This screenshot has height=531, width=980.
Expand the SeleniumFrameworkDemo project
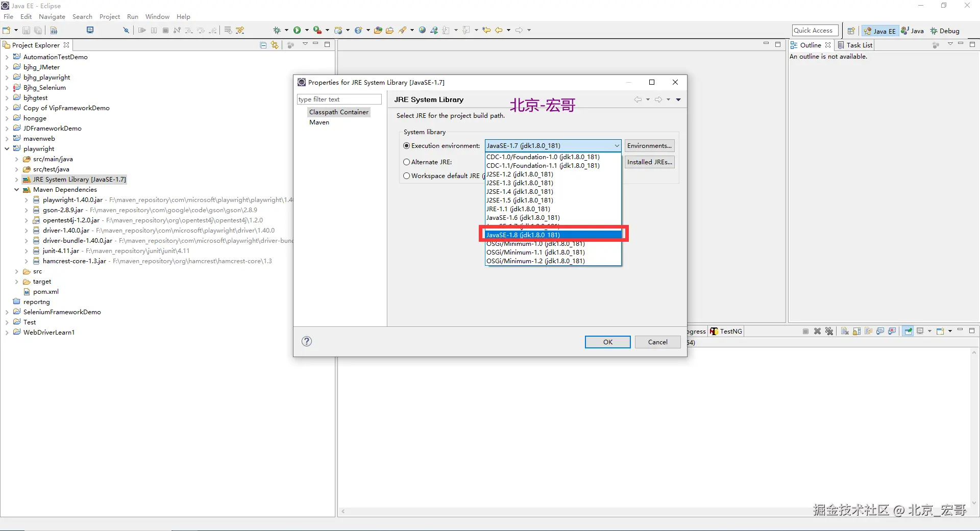[7, 312]
